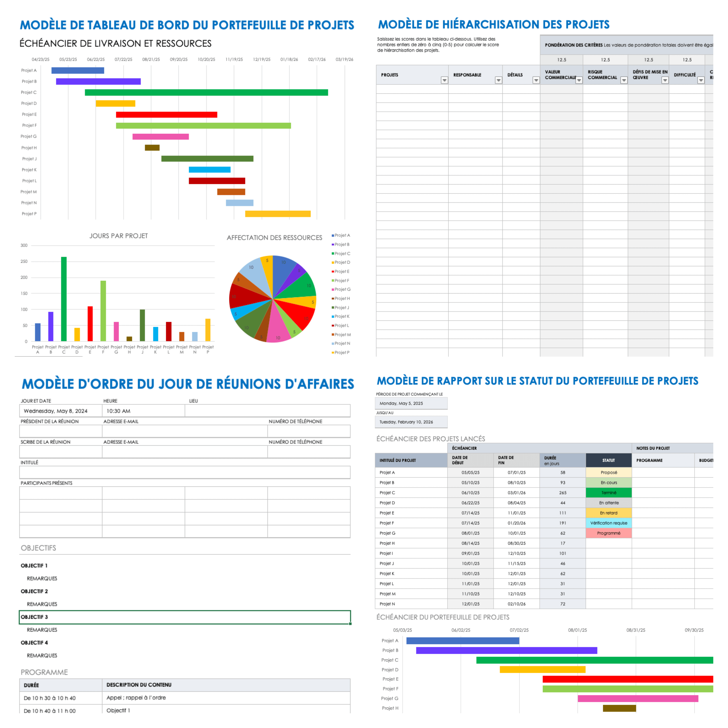Click the INTITULÉ DU PROJET column header

coord(411,460)
